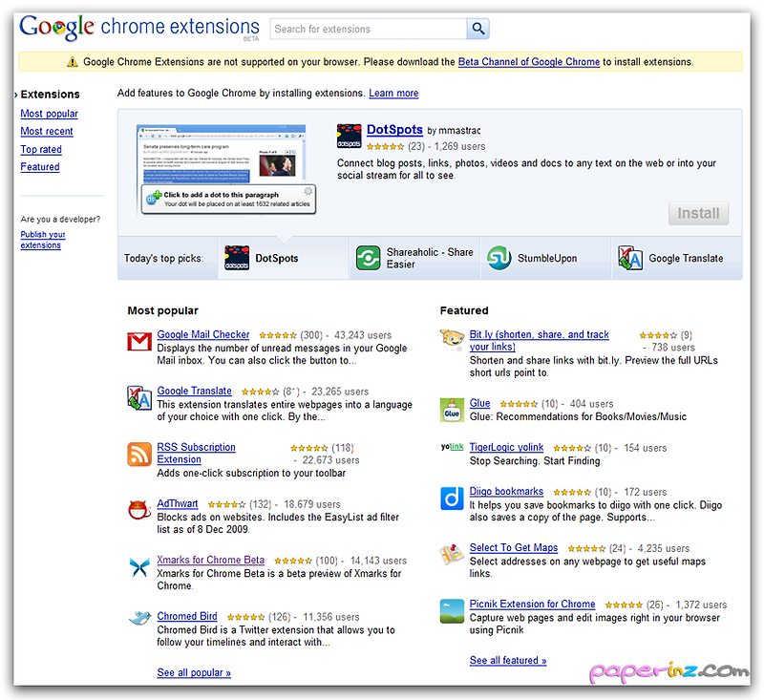
Task: Select the Shareaholic green icon in top picks
Action: tap(368, 258)
